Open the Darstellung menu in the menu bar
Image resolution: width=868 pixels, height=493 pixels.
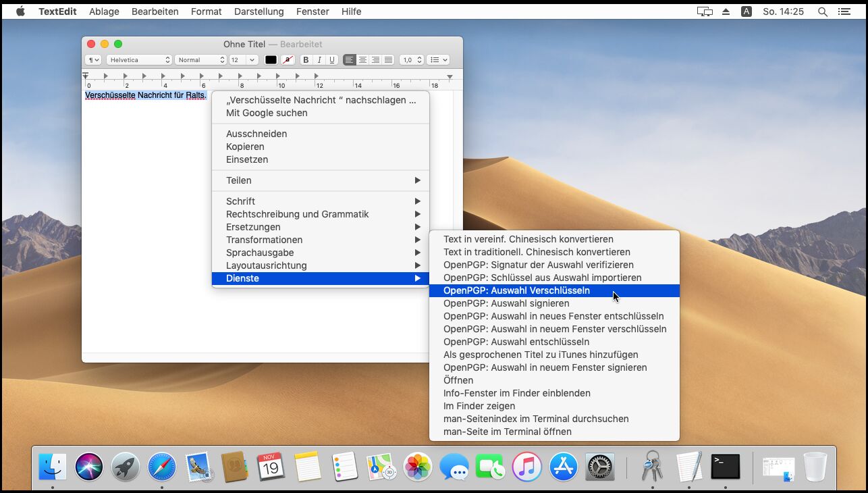point(259,11)
